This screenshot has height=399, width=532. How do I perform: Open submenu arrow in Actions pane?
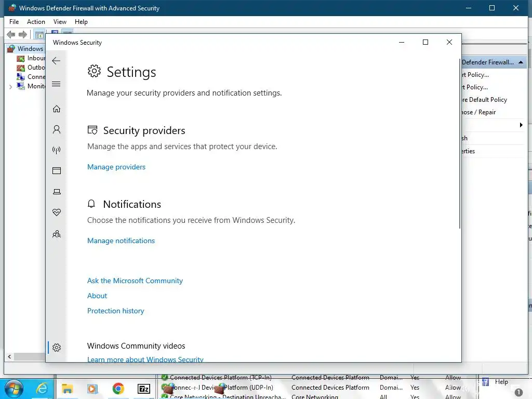[x=521, y=125]
